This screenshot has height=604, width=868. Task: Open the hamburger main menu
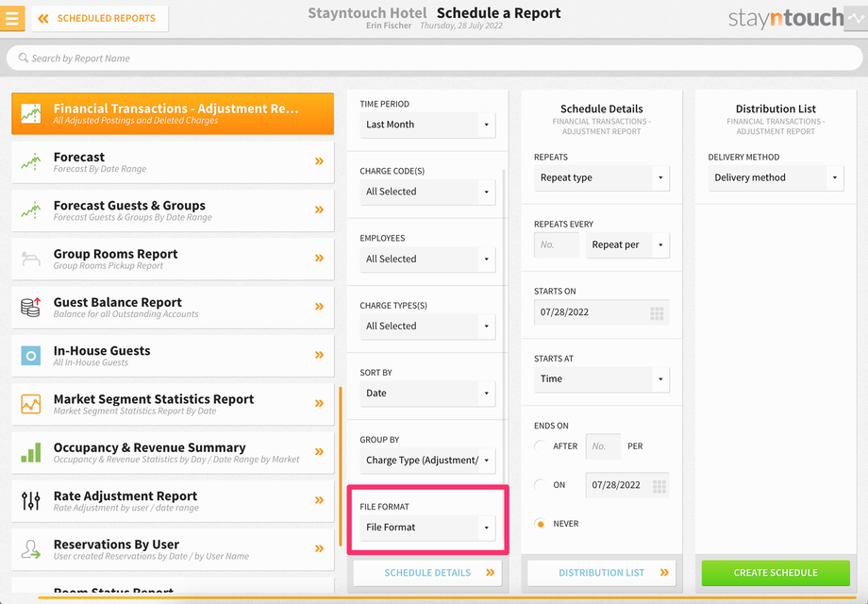12,18
